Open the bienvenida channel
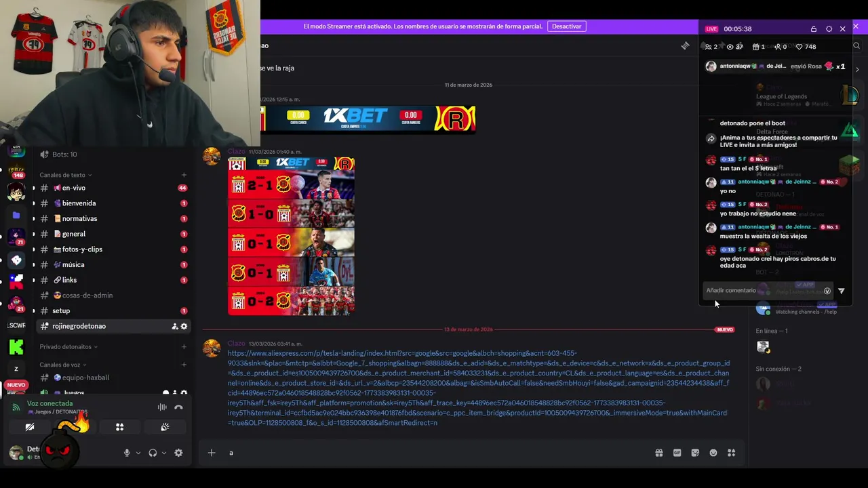The image size is (868, 488). tap(113, 203)
